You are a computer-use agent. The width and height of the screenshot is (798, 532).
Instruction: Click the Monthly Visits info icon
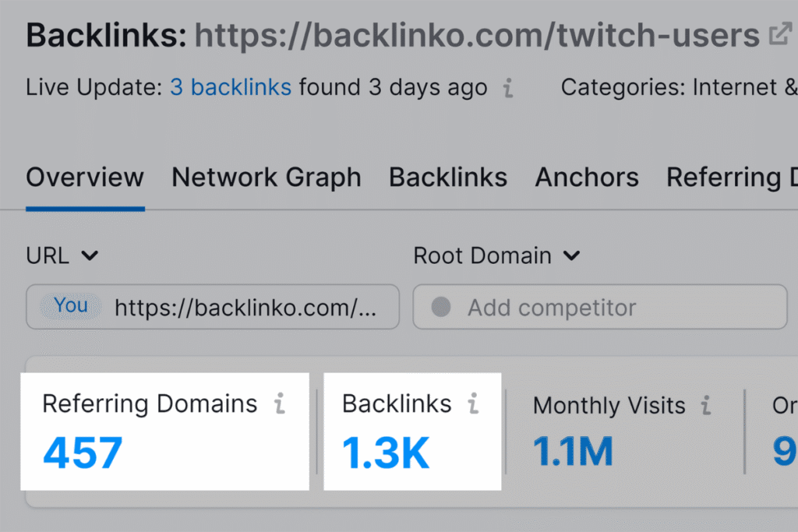pos(706,405)
